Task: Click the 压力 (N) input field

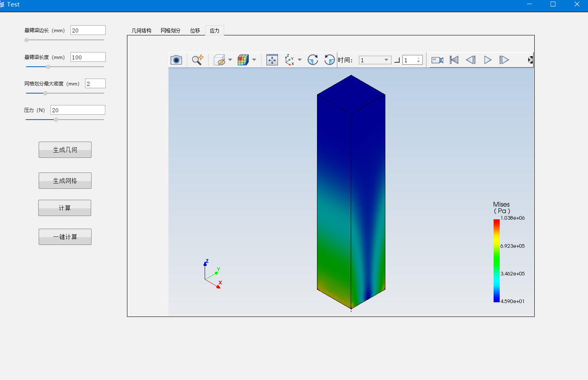Action: (x=78, y=110)
